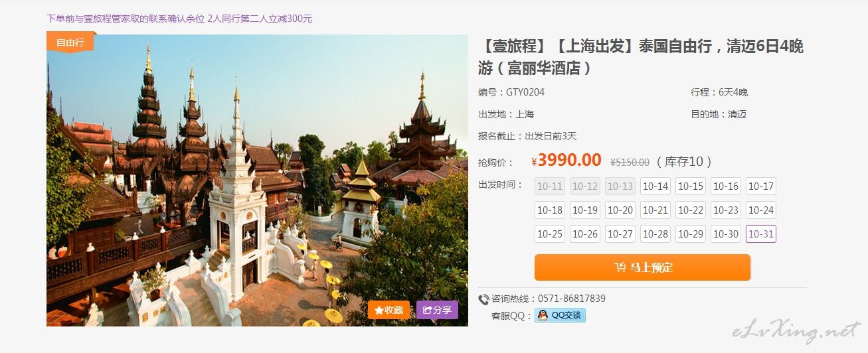Click the phone icon beside 咨询热线
Screen dimensions: 868x353
[x=483, y=299]
